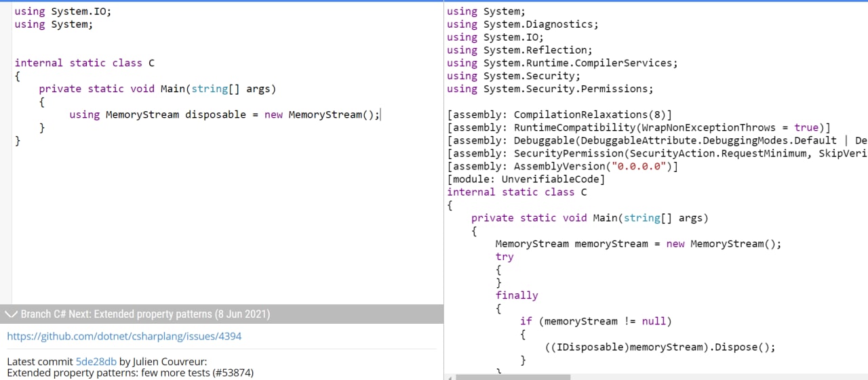This screenshot has width=868, height=380.
Task: Click 'internal static class C' in right pane
Action: tap(517, 192)
